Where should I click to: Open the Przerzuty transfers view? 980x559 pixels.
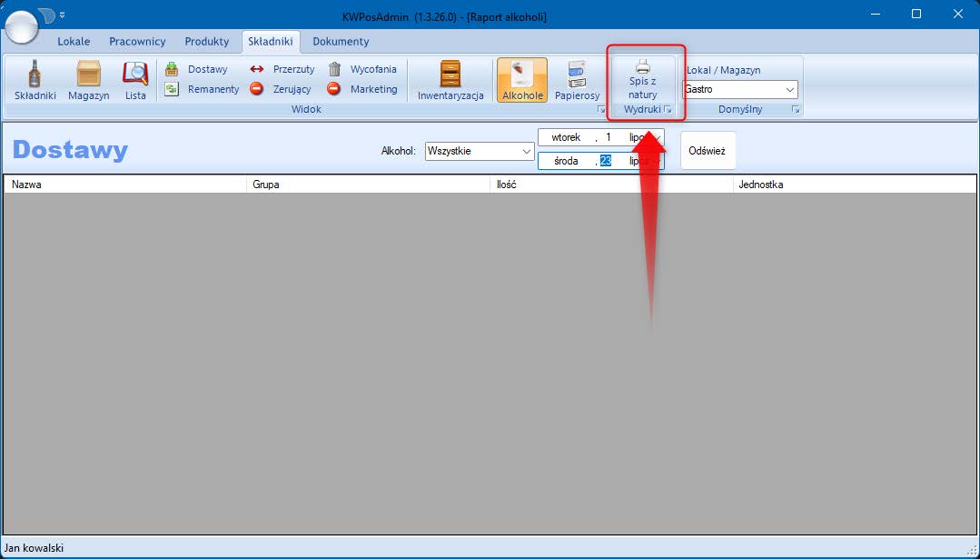click(x=282, y=69)
